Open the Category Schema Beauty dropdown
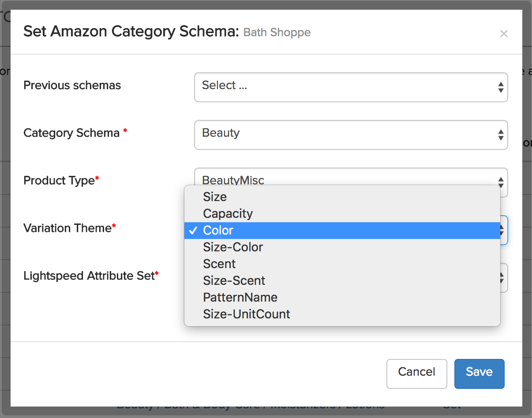Viewport: 532px width, 418px height. point(350,134)
